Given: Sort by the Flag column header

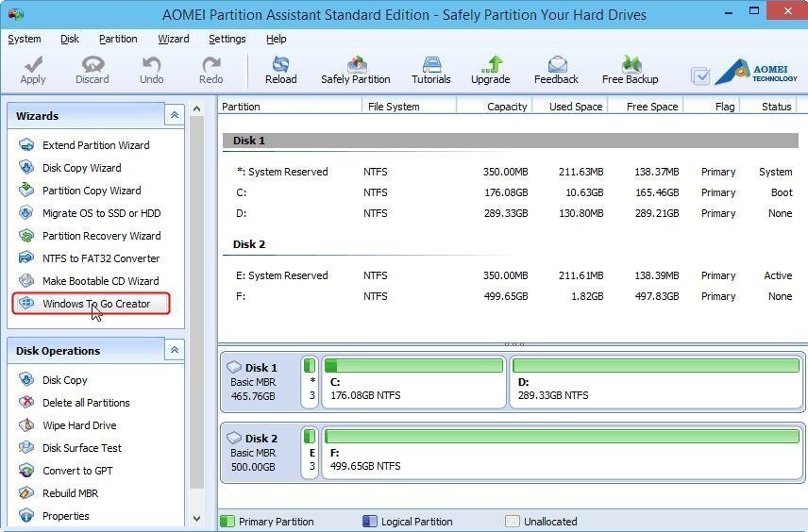Looking at the screenshot, I should click(712, 107).
